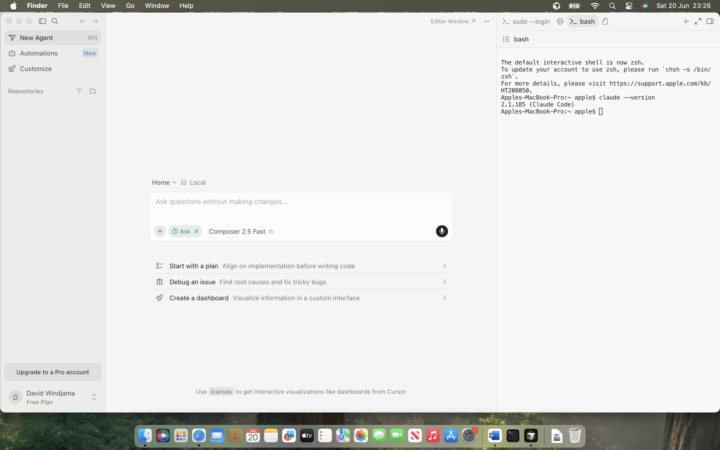
Task: Add a repository folder via the folder icon
Action: (x=93, y=91)
